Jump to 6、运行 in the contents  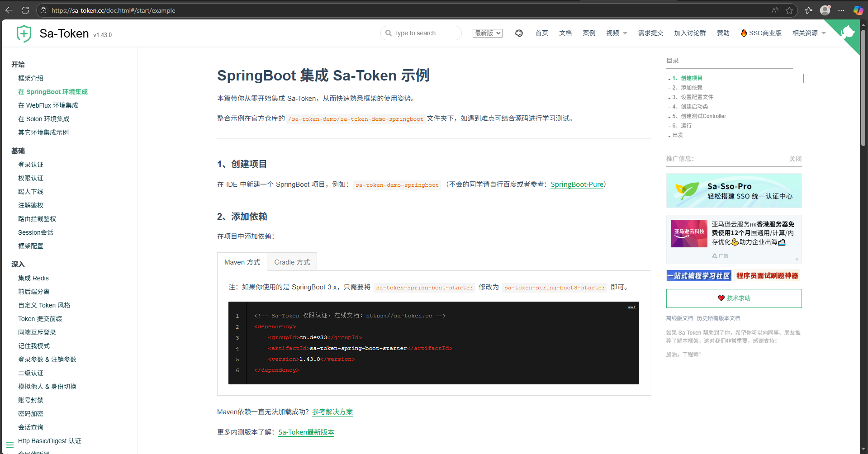(x=682, y=126)
